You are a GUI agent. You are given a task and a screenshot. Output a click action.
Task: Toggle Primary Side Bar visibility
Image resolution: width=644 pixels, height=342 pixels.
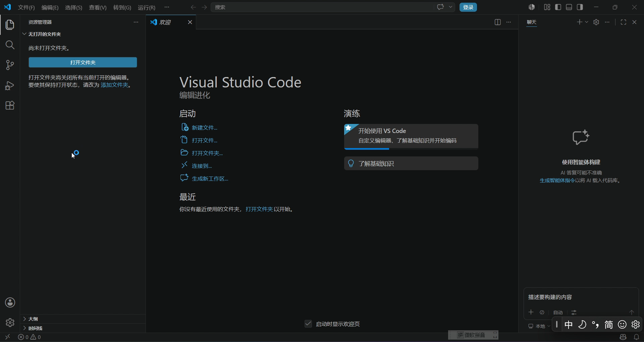click(x=558, y=7)
